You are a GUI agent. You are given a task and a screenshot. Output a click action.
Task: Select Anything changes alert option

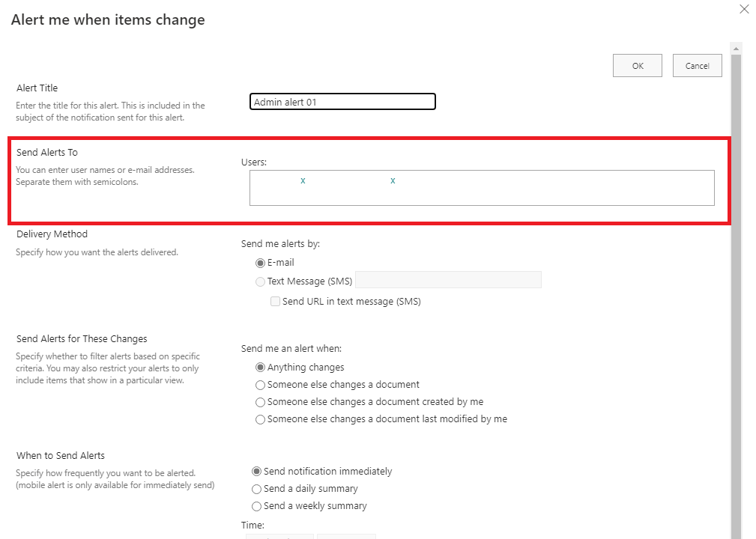click(x=260, y=368)
